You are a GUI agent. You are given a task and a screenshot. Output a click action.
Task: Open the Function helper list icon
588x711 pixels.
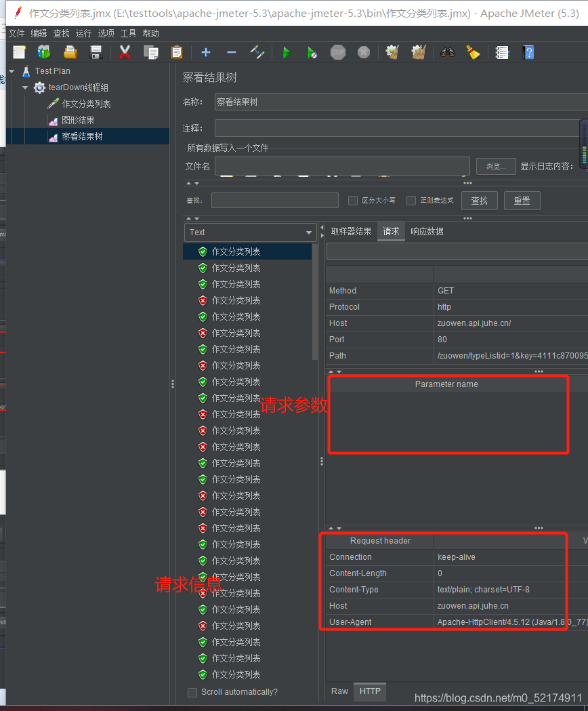pos(502,52)
